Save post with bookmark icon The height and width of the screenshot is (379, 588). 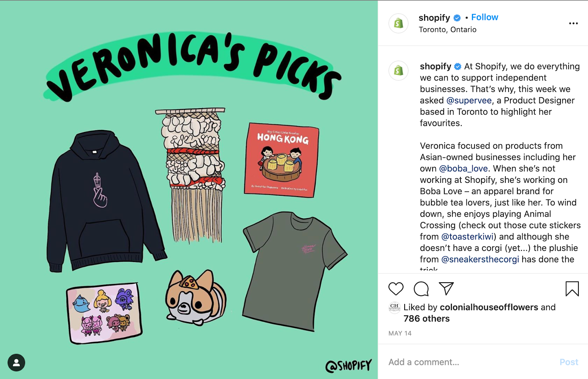(x=572, y=289)
